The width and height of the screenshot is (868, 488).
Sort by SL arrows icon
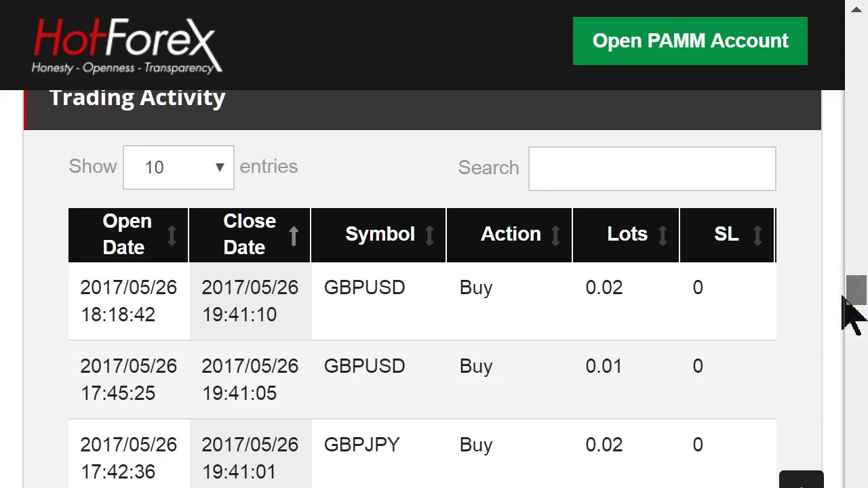(x=757, y=235)
